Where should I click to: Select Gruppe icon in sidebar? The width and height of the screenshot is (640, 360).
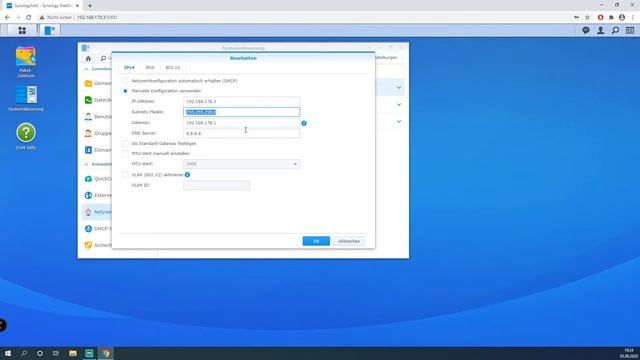(x=88, y=133)
